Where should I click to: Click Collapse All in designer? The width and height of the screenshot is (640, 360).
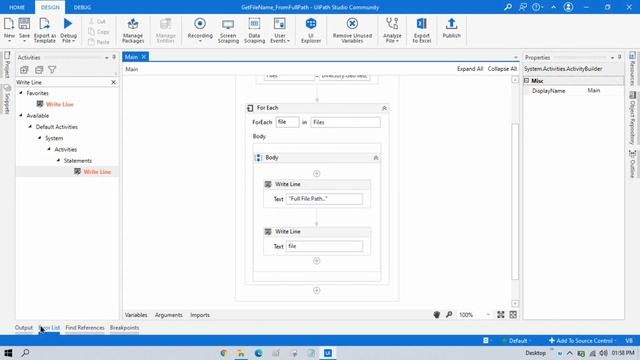(502, 69)
